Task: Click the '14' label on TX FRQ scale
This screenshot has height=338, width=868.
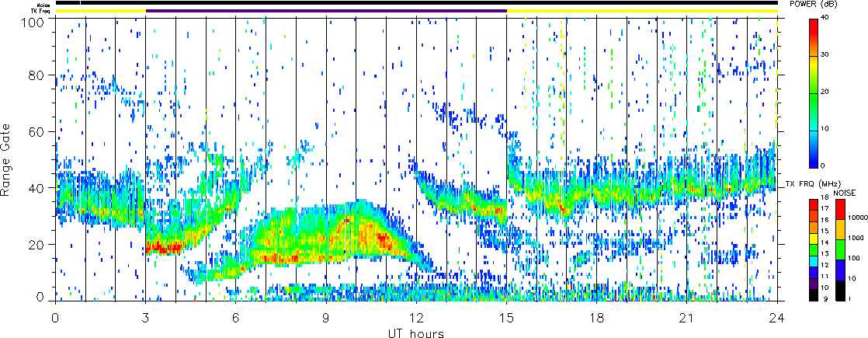Action: (824, 242)
